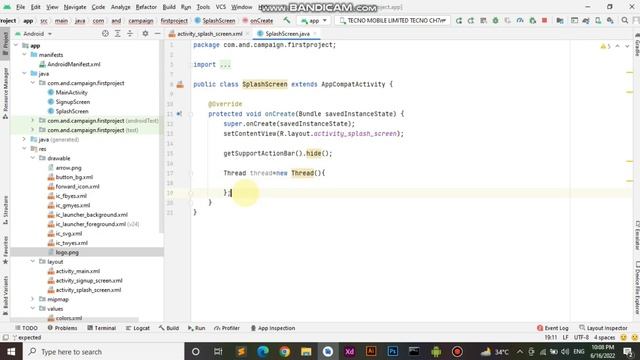
Task: Open the Build menu
Action: 169,7
